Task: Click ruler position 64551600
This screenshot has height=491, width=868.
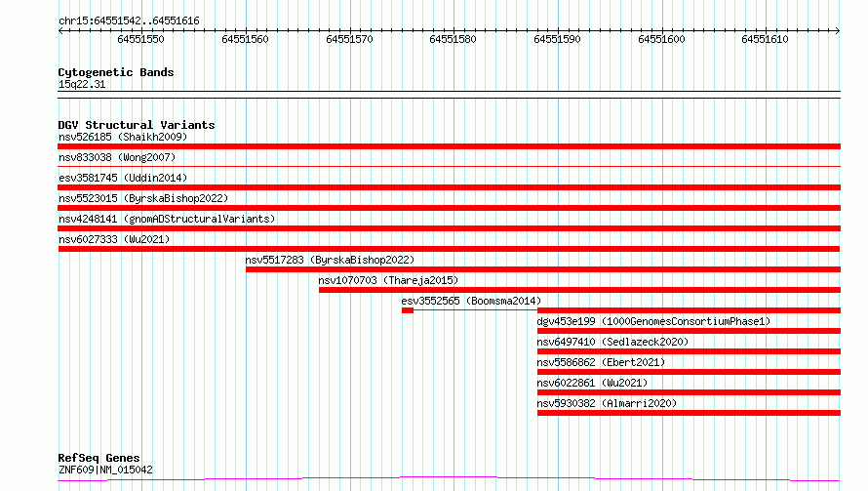Action: (x=661, y=39)
